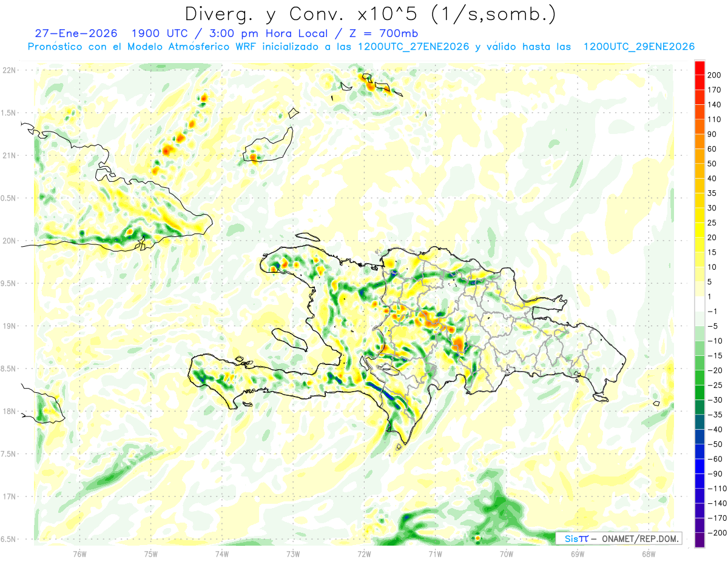Image resolution: width=728 pixels, height=562 pixels.
Task: Click the valid-until time "1200UTC_29ENE2026"
Action: 638,47
